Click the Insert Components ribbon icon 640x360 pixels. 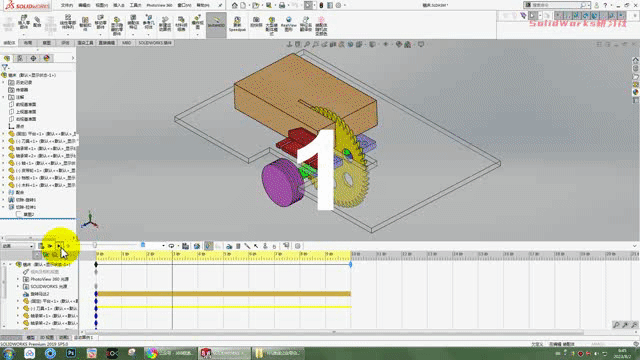click(24, 22)
